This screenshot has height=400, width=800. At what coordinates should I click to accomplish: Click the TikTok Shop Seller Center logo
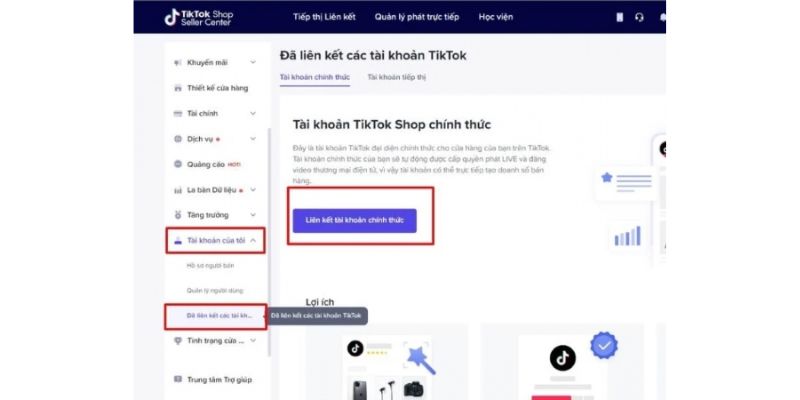point(199,17)
